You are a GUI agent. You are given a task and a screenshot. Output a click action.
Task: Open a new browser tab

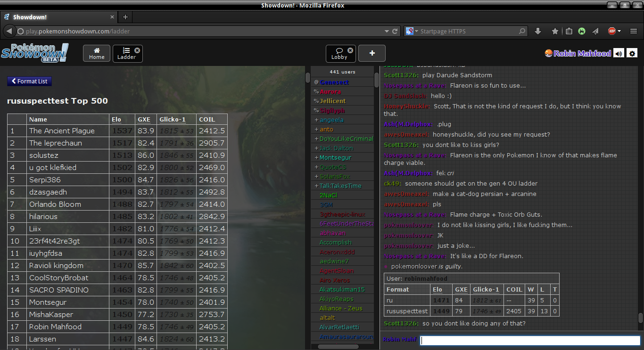click(x=125, y=17)
